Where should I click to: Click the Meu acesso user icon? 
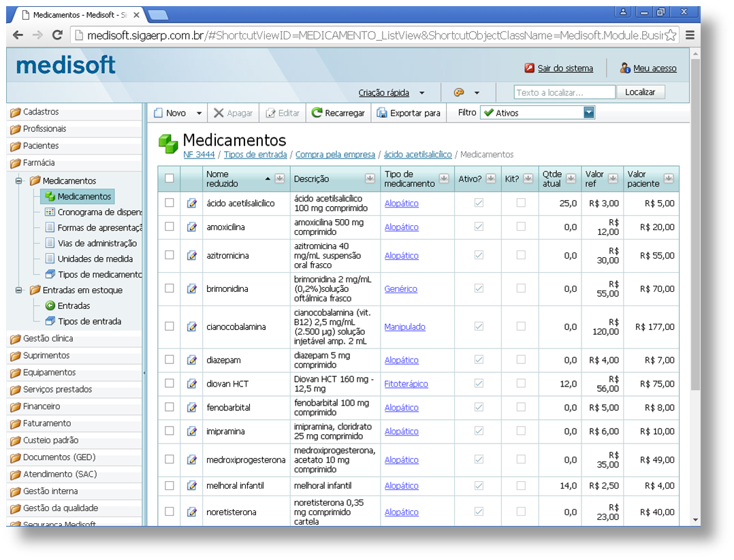625,68
